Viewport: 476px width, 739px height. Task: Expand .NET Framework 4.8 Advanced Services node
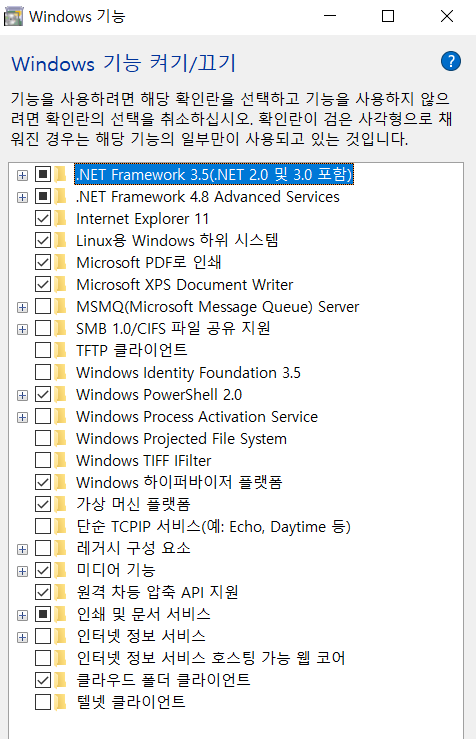(22, 197)
